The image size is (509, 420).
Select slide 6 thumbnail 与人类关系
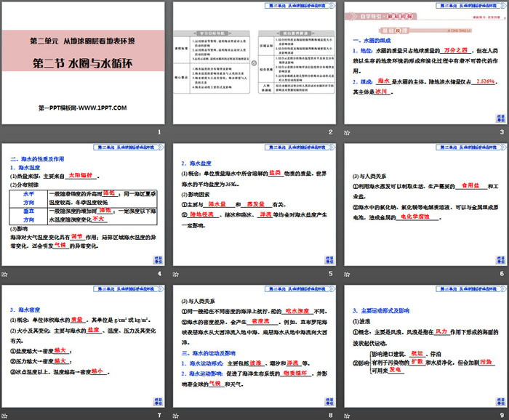click(425, 205)
